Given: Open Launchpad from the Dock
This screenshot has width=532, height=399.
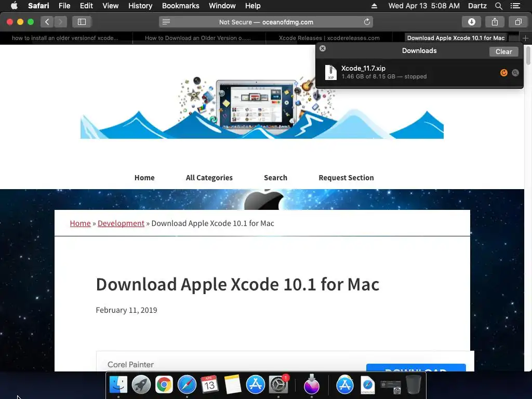Looking at the screenshot, I should [x=141, y=385].
